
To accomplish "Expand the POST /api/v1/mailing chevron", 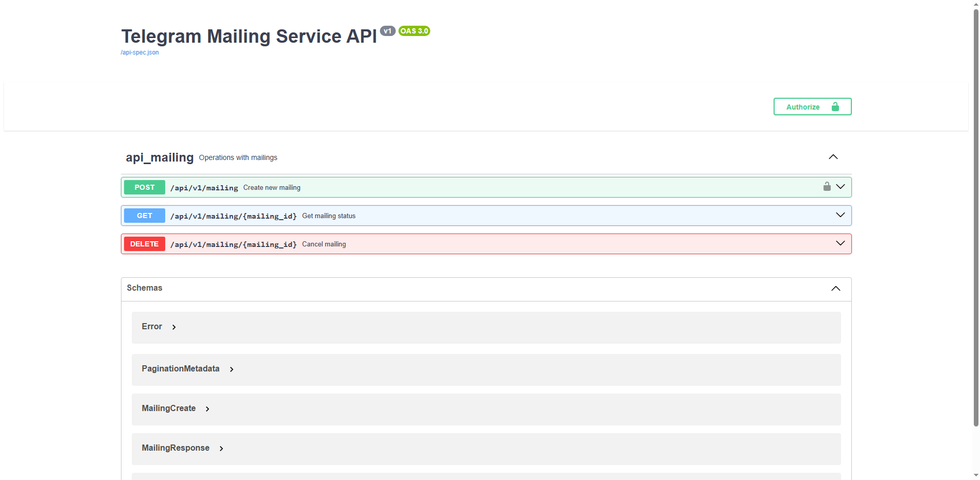I will [x=840, y=187].
